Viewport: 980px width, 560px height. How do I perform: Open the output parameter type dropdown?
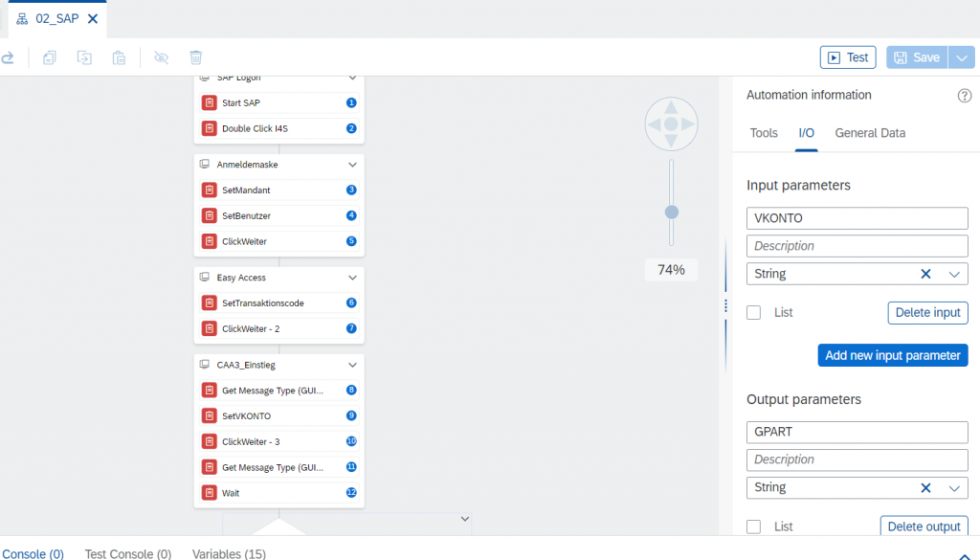[954, 487]
